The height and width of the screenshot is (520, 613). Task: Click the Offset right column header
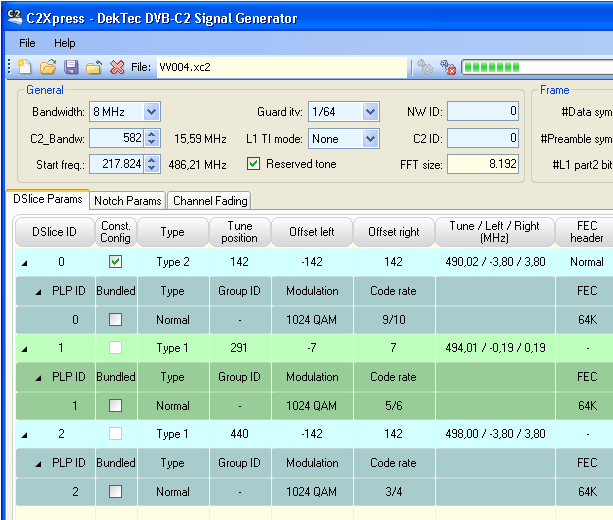[394, 232]
